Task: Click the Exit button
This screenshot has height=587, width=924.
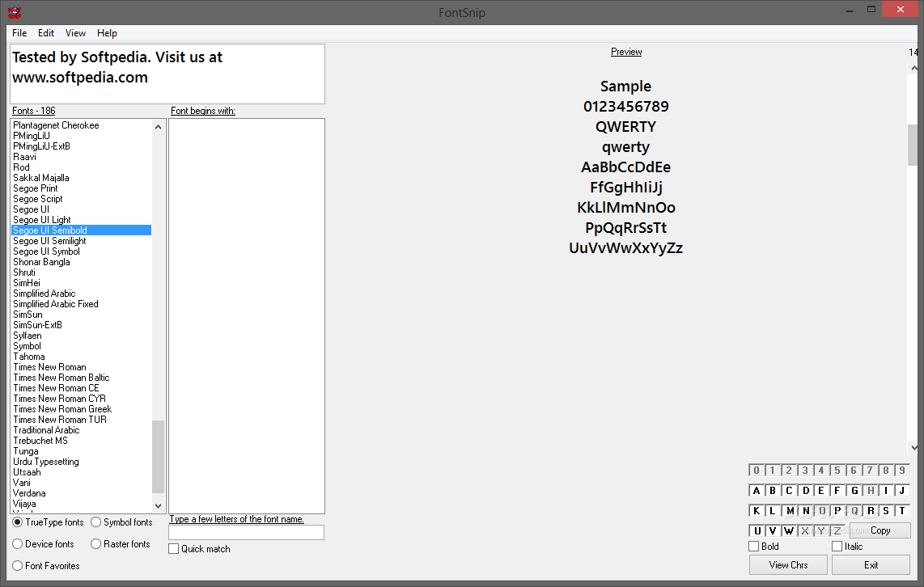Action: click(x=871, y=565)
